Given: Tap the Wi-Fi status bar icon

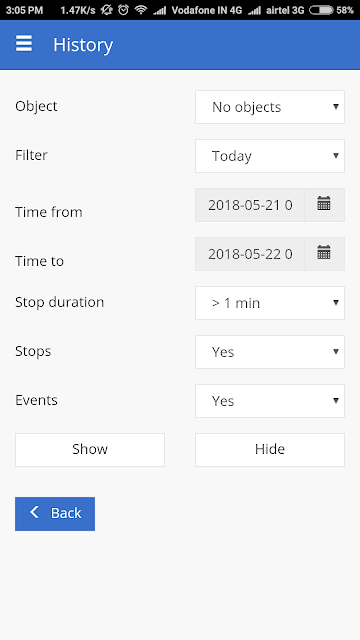Looking at the screenshot, I should pyautogui.click(x=141, y=10).
